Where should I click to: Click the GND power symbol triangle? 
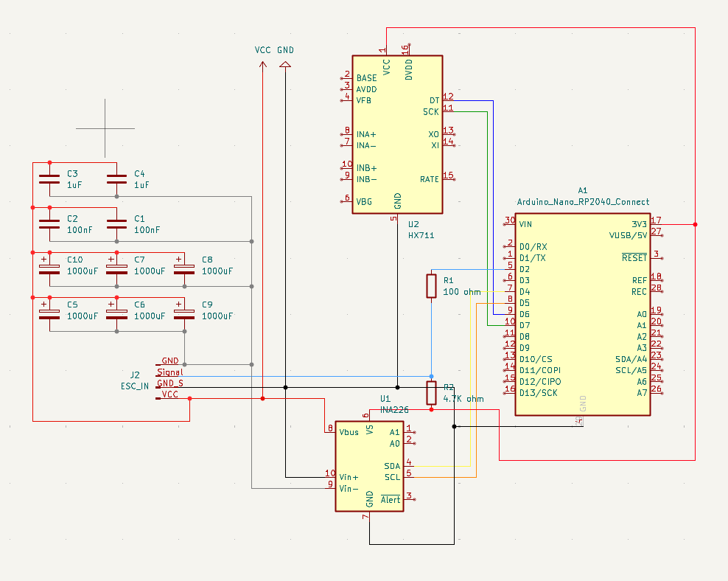pyautogui.click(x=285, y=64)
